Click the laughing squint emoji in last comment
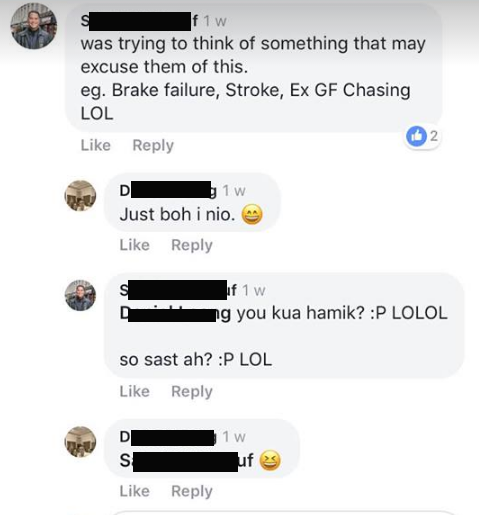The height and width of the screenshot is (515, 479). pos(270,460)
